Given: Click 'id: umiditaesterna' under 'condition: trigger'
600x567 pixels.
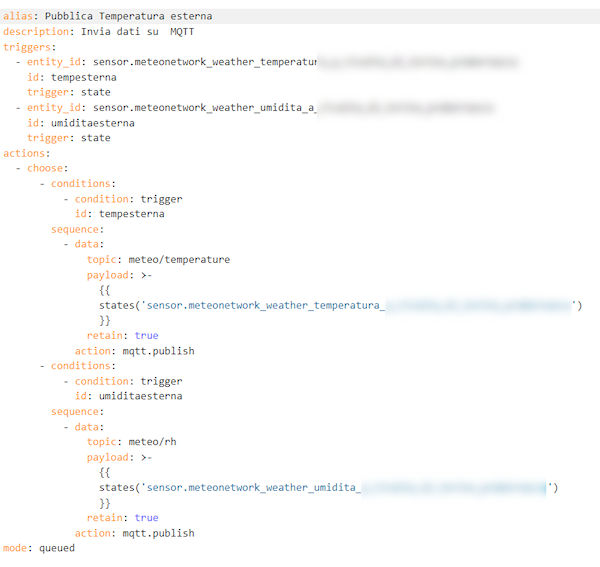Looking at the screenshot, I should click(129, 396).
